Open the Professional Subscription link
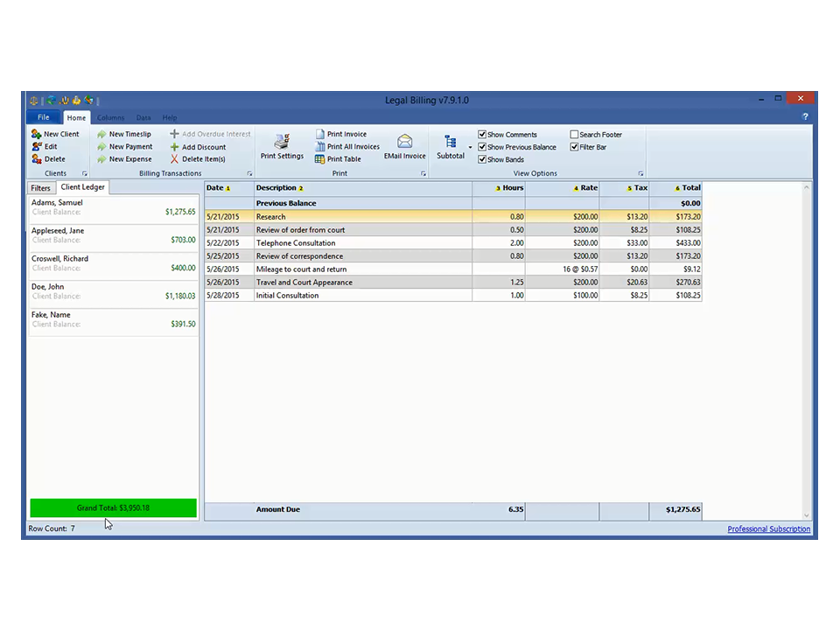 (x=768, y=528)
